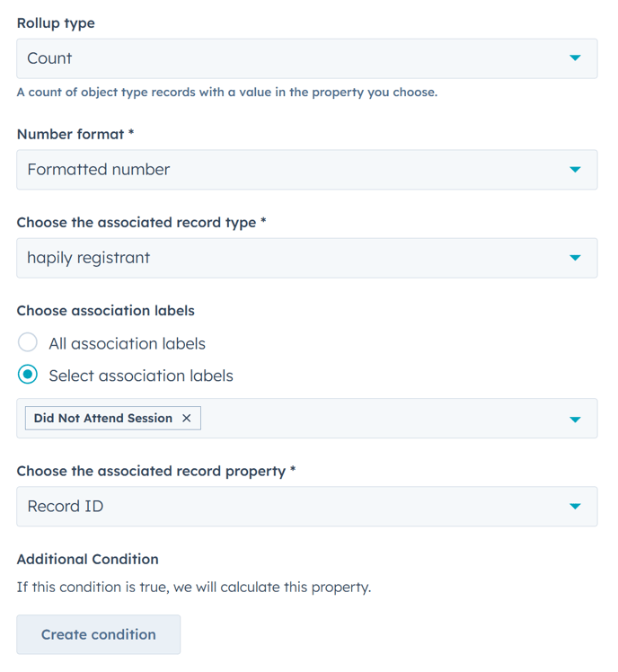Remove the 'Did Not Attend Session' label tag
Screen dimensions: 618x672
[187, 419]
